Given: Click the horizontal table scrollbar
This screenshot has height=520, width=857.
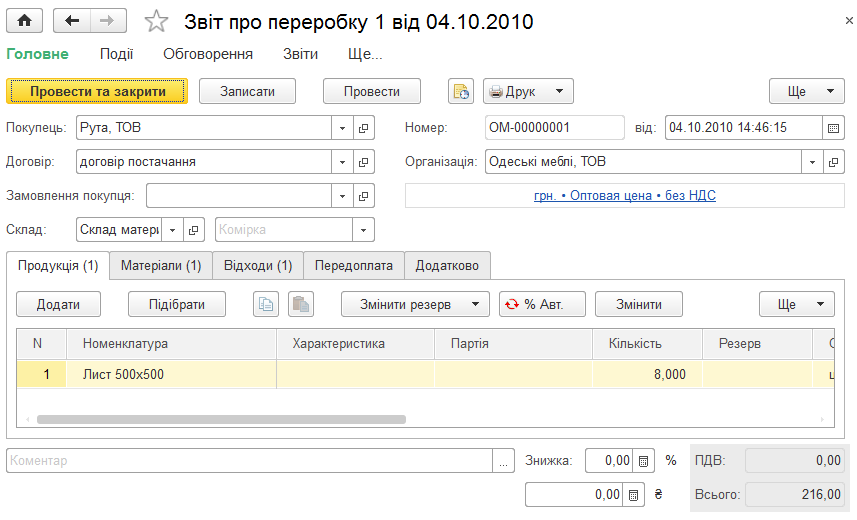Looking at the screenshot, I should coord(221,419).
